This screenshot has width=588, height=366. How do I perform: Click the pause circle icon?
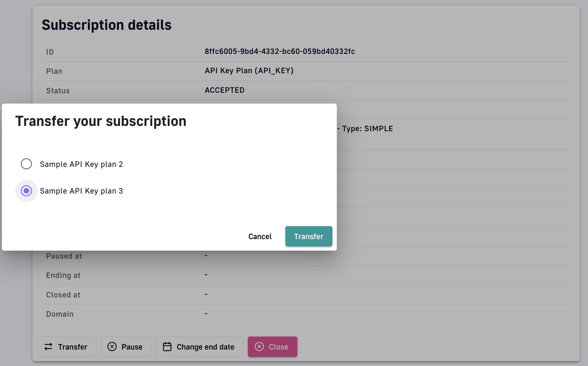tap(112, 346)
